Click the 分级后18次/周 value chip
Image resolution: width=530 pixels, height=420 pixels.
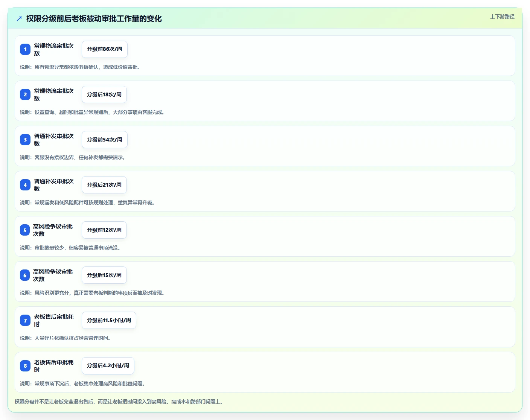(x=104, y=94)
